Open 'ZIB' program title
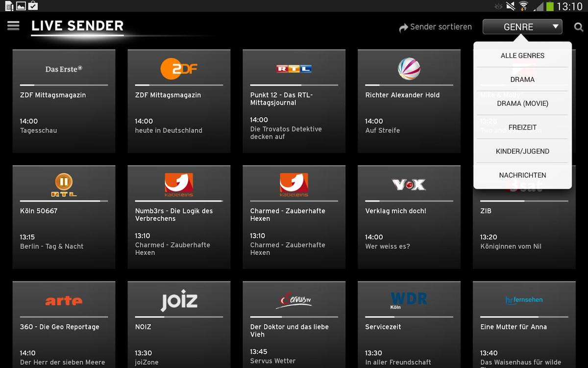Image resolution: width=588 pixels, height=368 pixels. click(486, 211)
